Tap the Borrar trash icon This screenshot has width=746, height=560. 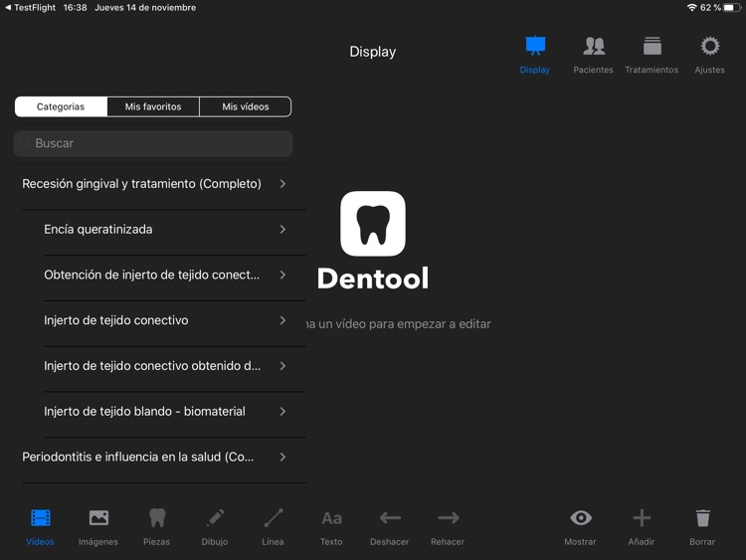coord(702,517)
